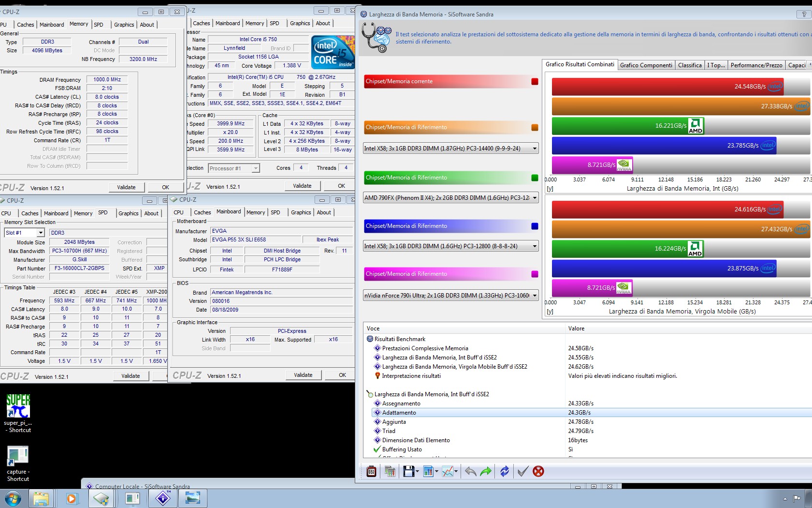The width and height of the screenshot is (812, 508).
Task: Click the bar chart view toolbar icon
Action: click(428, 471)
